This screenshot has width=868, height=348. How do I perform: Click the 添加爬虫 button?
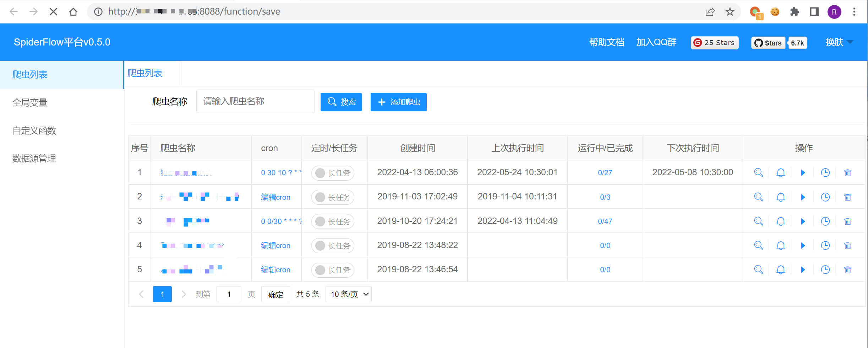click(x=398, y=102)
